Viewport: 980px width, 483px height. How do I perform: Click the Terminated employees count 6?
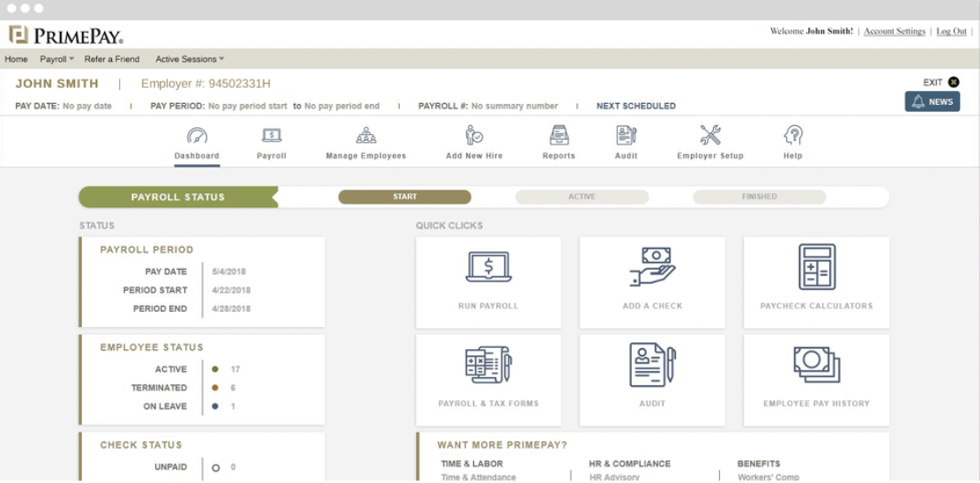[234, 388]
